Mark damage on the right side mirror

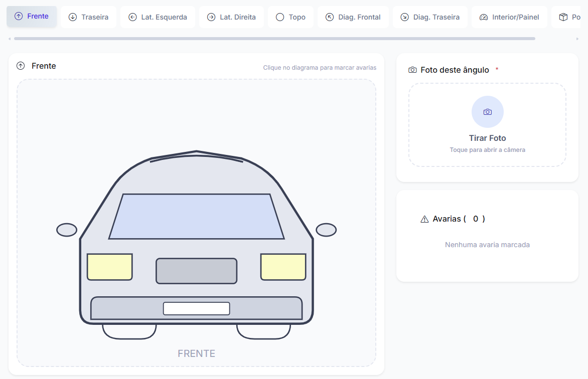click(326, 230)
